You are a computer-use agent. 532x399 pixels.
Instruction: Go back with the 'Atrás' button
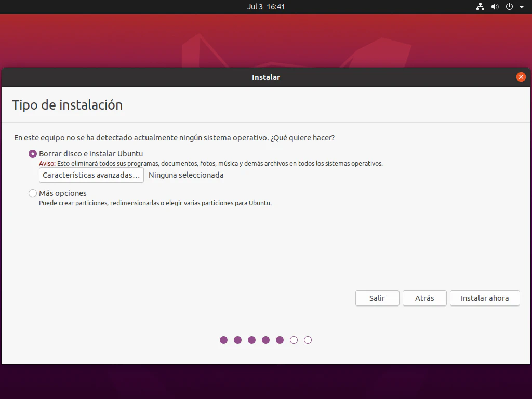pyautogui.click(x=424, y=298)
